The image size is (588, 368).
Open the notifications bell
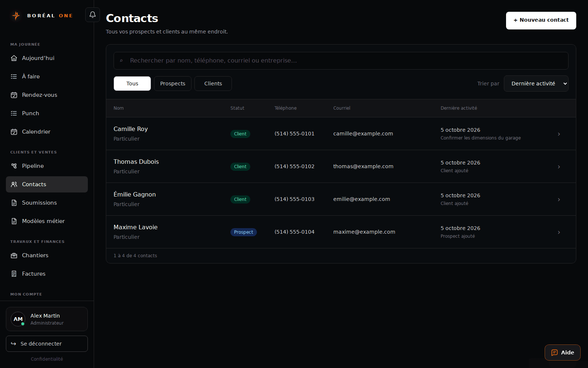[93, 15]
